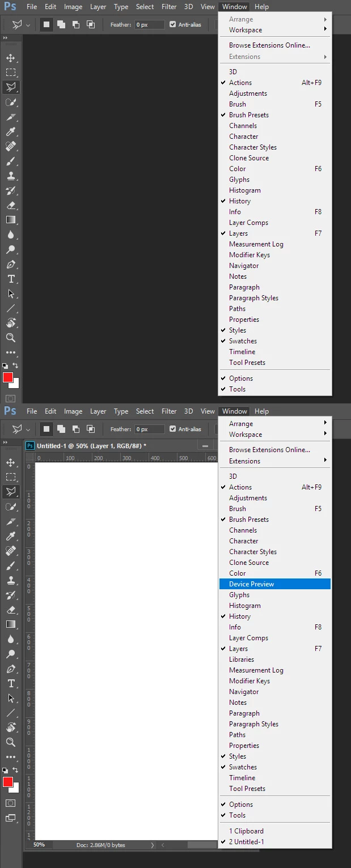Select Path Selection arrow in window with no document
This screenshot has height=868, width=351.
point(11,293)
